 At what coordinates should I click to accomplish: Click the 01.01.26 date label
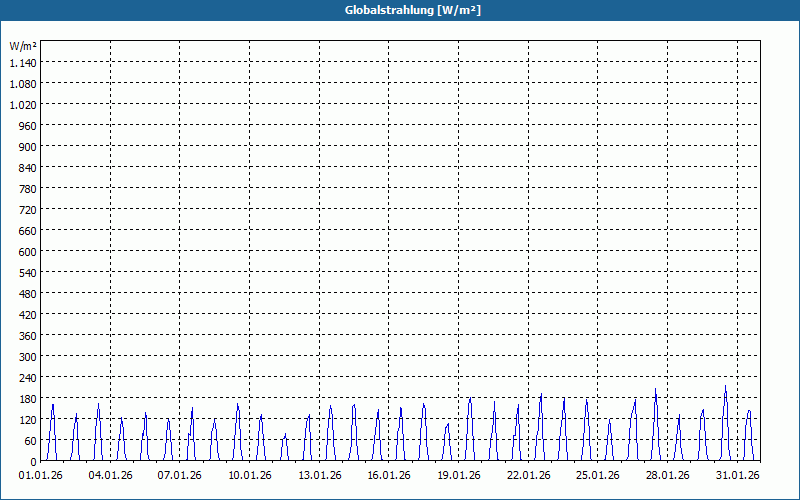pyautogui.click(x=40, y=476)
